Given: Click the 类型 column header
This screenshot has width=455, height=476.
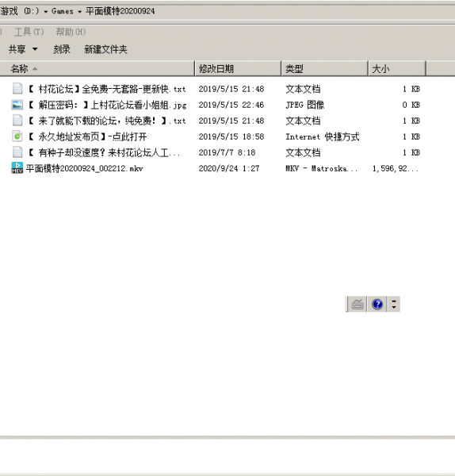Looking at the screenshot, I should click(324, 68).
